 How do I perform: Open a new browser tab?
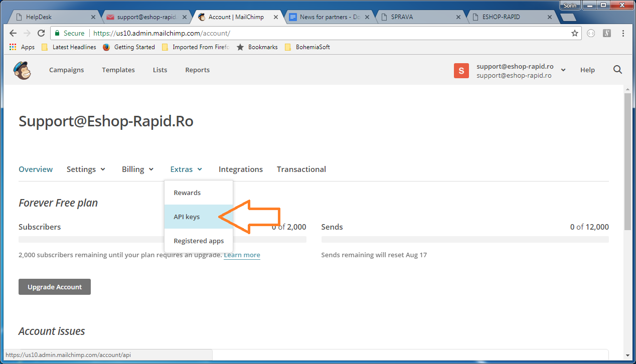[x=568, y=17]
